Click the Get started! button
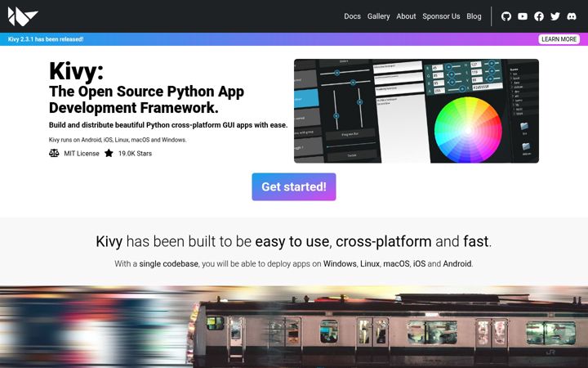This screenshot has width=588, height=368. click(x=294, y=186)
